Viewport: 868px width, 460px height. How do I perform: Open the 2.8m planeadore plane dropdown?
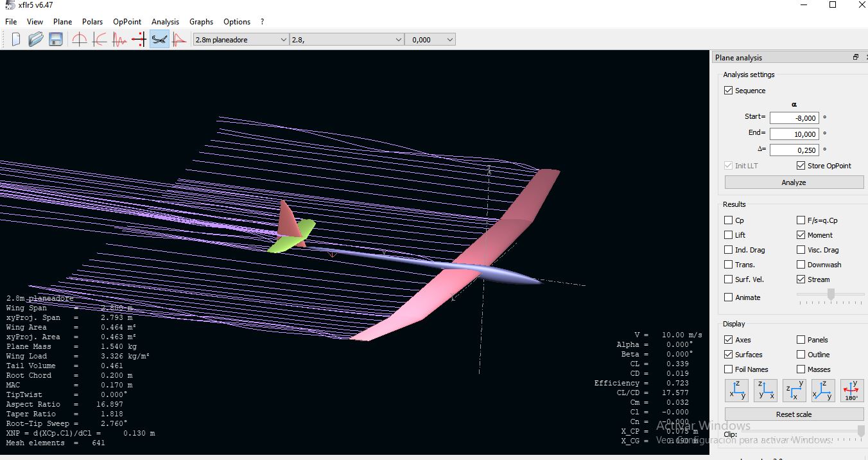point(241,40)
